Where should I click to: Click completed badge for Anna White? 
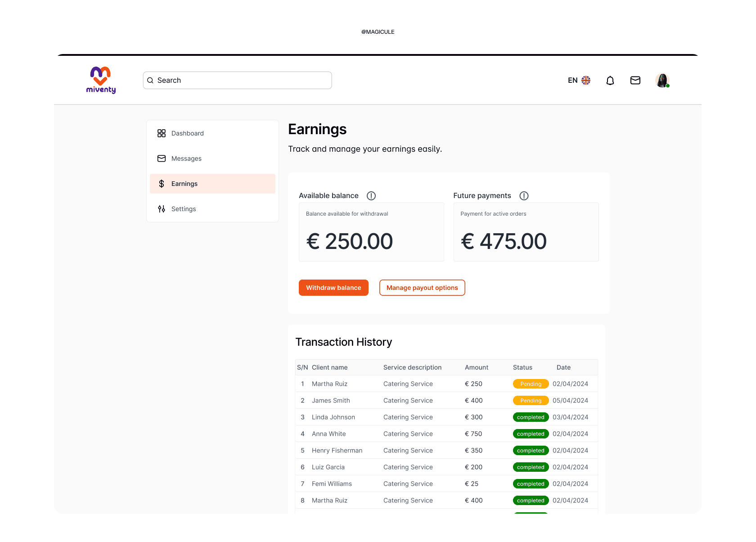pyautogui.click(x=531, y=434)
